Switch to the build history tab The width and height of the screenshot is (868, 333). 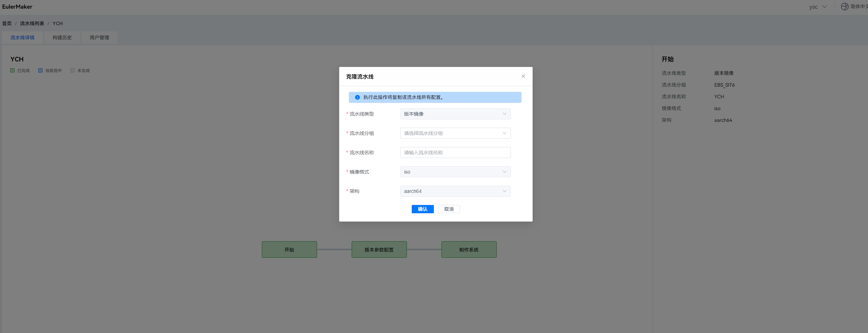62,38
